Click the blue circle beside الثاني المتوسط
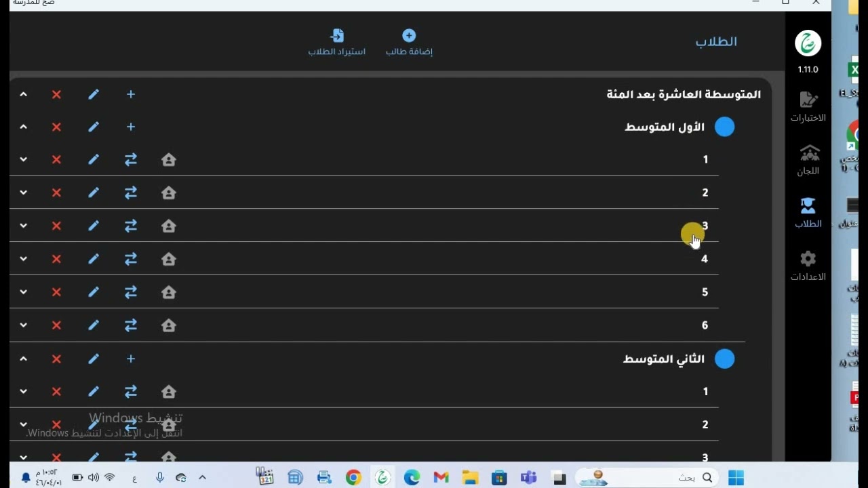Image resolution: width=868 pixels, height=488 pixels. [x=724, y=359]
